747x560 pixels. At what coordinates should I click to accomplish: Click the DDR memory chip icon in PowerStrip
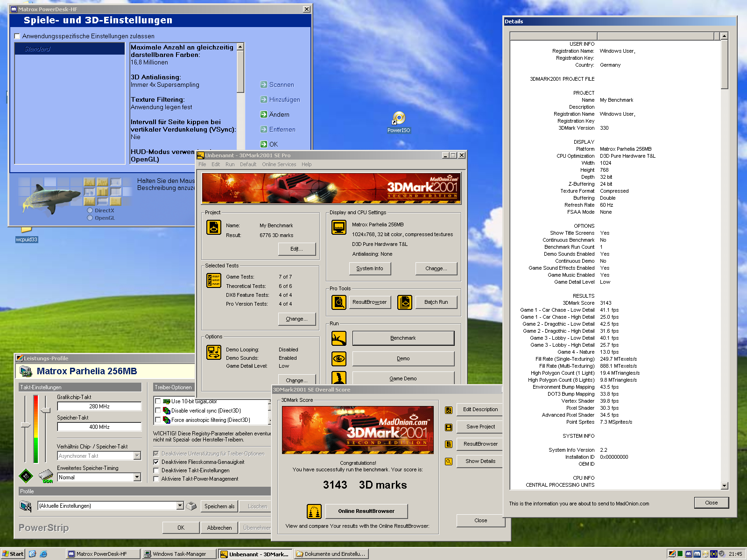click(x=46, y=476)
